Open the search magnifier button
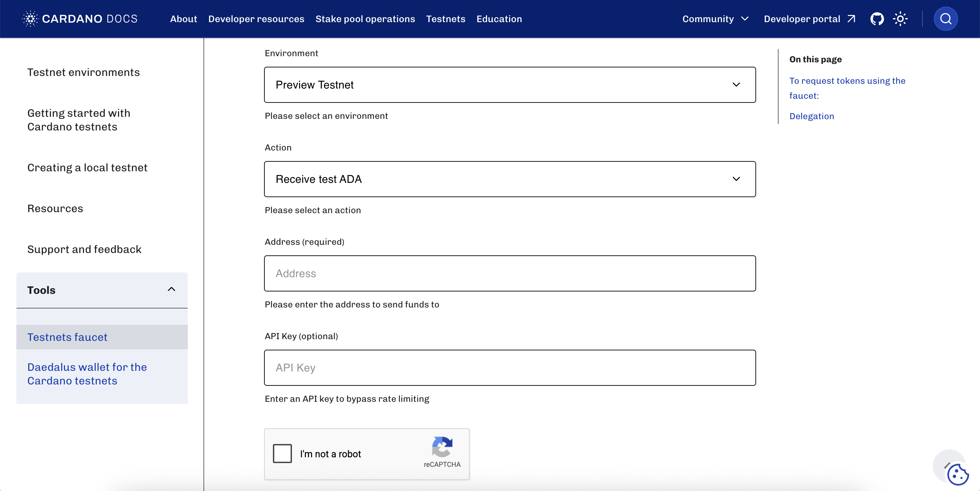980x491 pixels. click(x=946, y=19)
